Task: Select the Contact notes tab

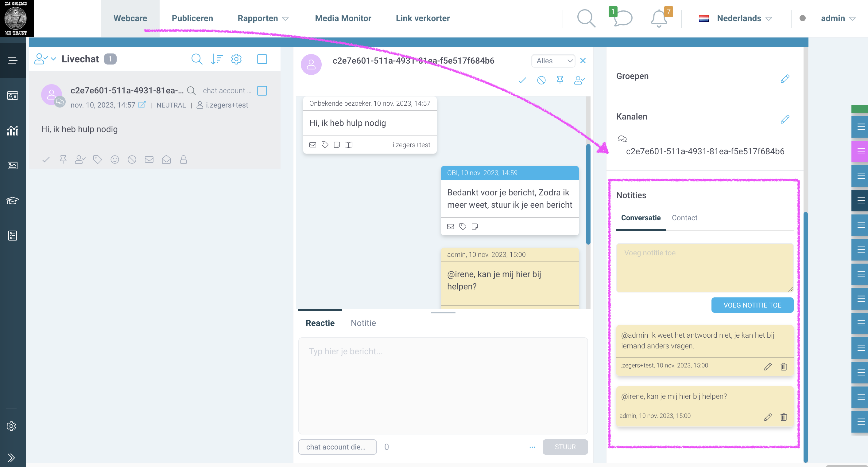Action: click(x=684, y=218)
